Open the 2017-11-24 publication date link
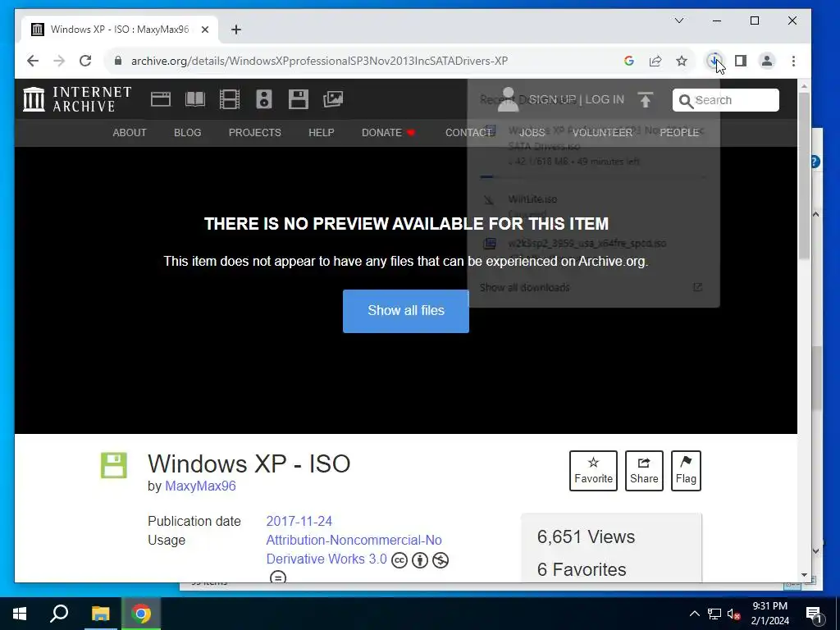This screenshot has height=630, width=840. (299, 521)
